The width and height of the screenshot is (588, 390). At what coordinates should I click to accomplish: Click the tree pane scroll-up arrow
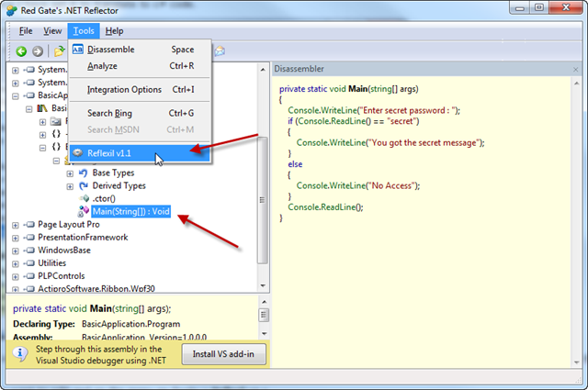pos(263,70)
